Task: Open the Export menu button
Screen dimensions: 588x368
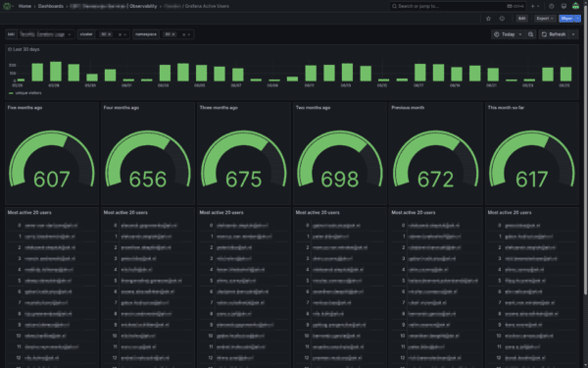Action: point(545,19)
